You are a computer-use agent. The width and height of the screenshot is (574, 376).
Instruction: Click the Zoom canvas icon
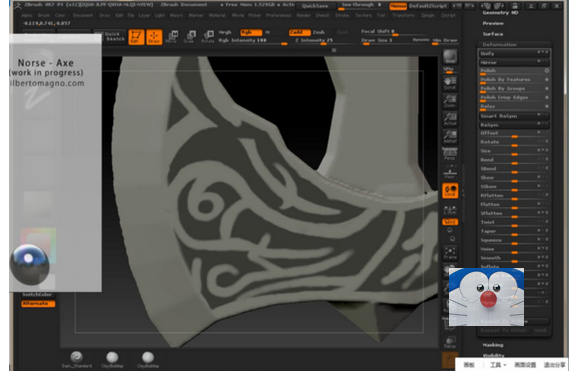[x=450, y=101]
